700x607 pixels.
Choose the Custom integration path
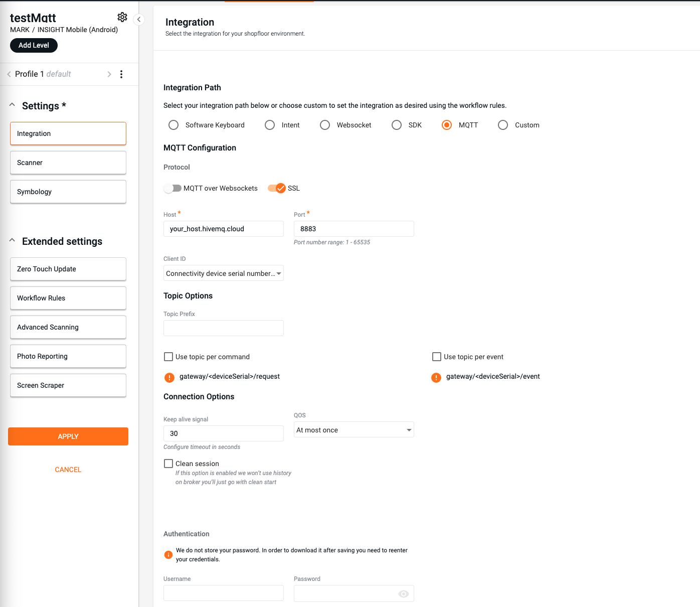[x=503, y=125]
